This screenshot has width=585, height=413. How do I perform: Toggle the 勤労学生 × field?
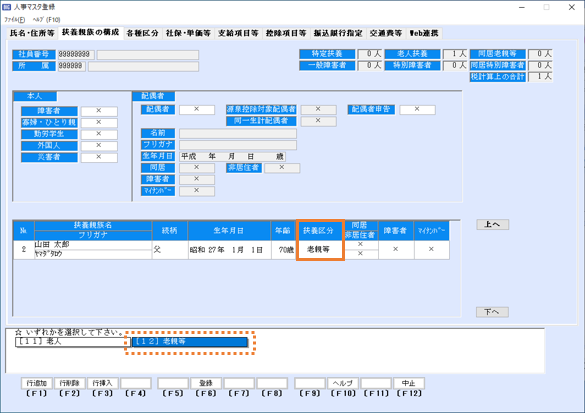[x=99, y=134]
